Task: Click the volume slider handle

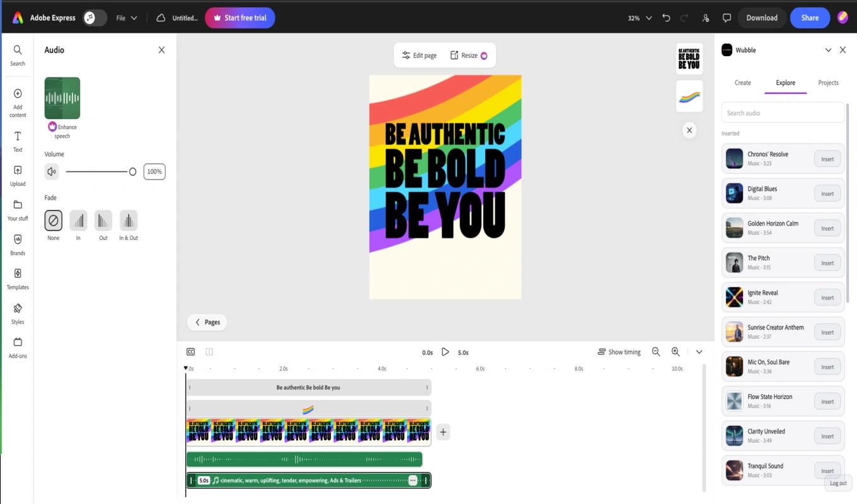Action: click(132, 171)
